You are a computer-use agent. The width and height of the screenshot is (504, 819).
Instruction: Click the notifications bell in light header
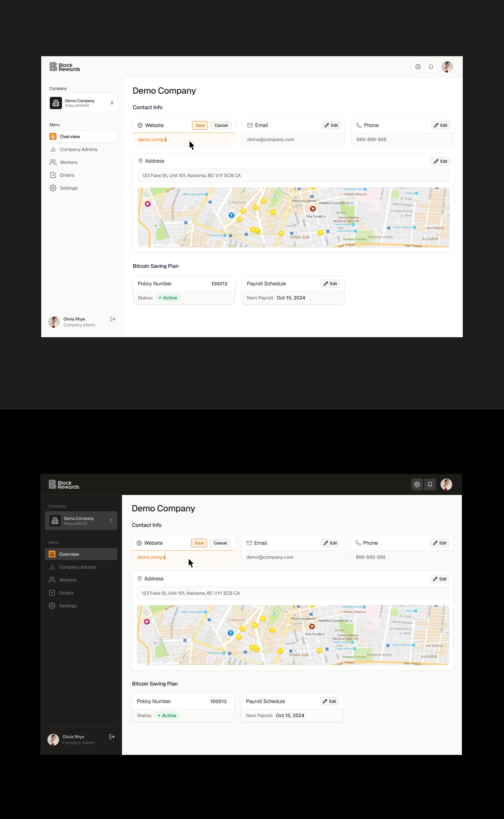pos(431,67)
